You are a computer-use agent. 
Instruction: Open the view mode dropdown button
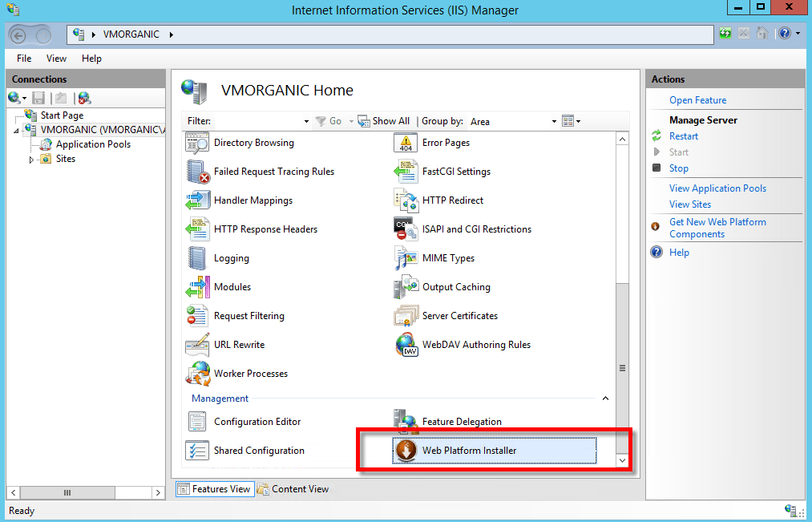pos(572,122)
